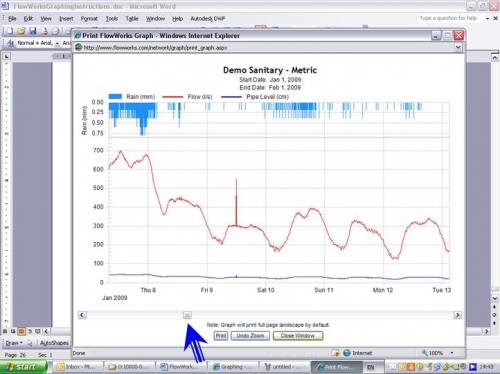Click the 'Demo Sanitary - Metric' graph title
Image resolution: width=500 pixels, height=374 pixels.
pyautogui.click(x=270, y=70)
